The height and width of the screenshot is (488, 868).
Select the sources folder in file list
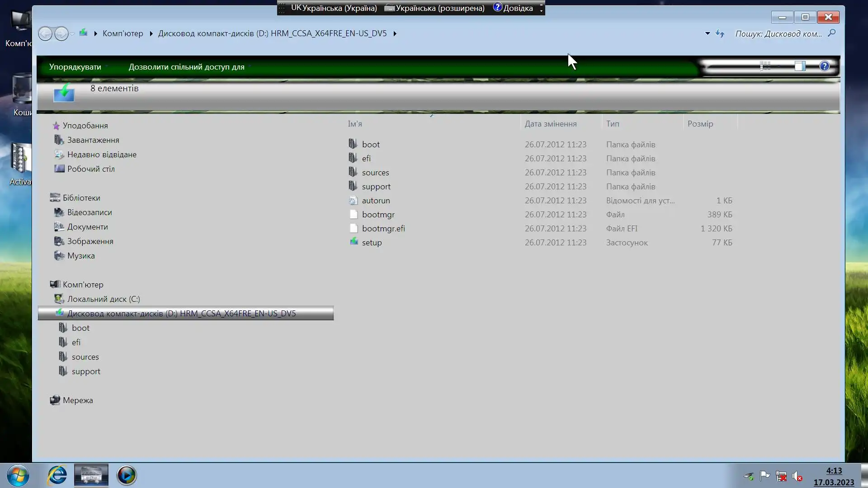[x=375, y=173]
